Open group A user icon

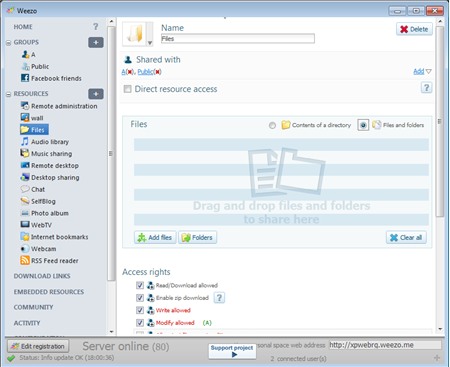click(x=25, y=54)
